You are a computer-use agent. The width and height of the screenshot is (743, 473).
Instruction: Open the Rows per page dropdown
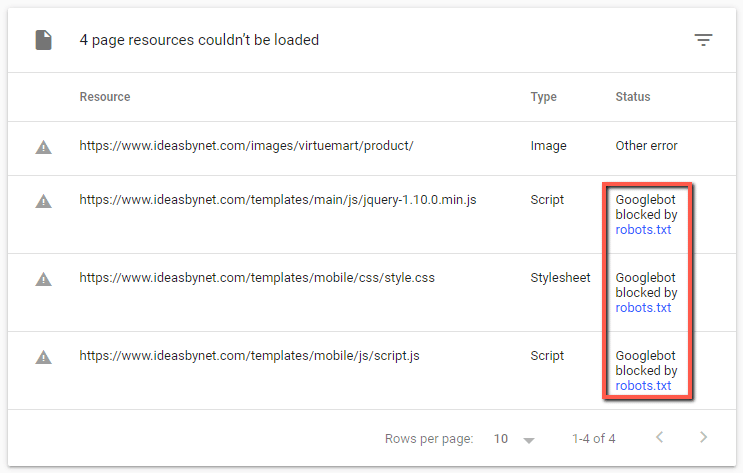coord(515,439)
